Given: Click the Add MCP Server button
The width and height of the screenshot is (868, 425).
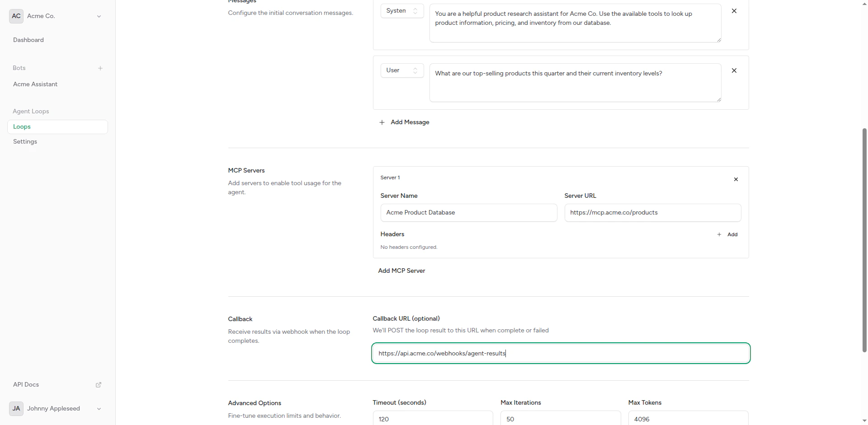Looking at the screenshot, I should (401, 271).
